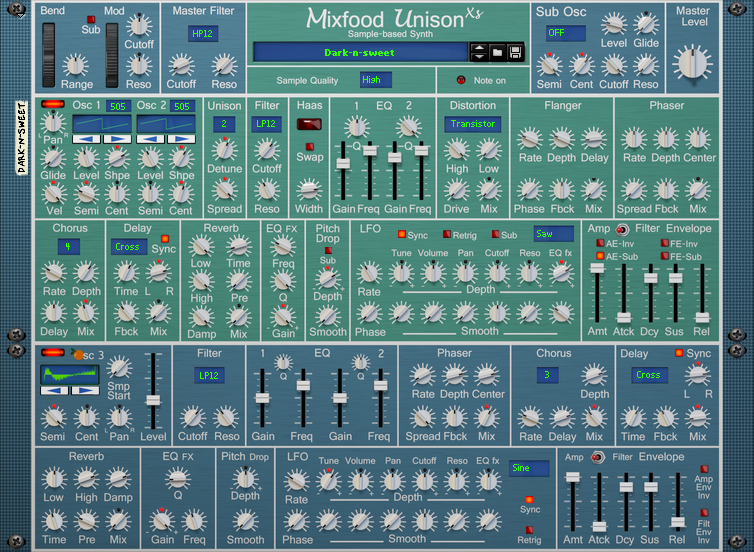Viewport: 754px width, 552px height.
Task: Toggle lower LFO Sync switch
Action: (529, 499)
